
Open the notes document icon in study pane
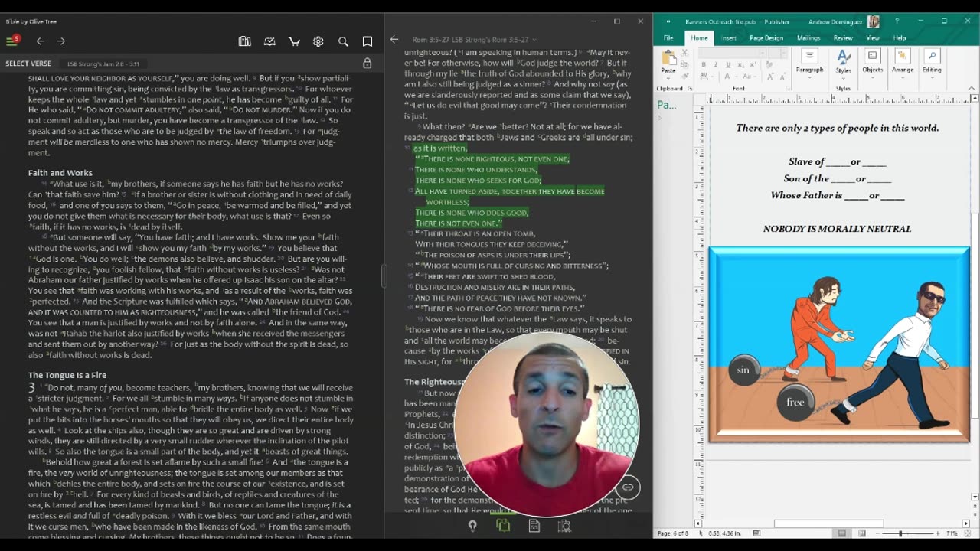(x=534, y=526)
